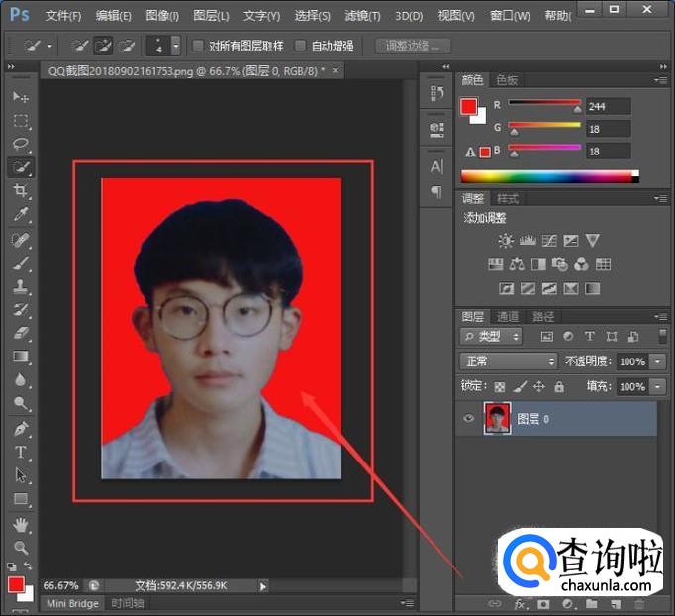
Task: Click the 调整边缘 button
Action: [x=414, y=46]
